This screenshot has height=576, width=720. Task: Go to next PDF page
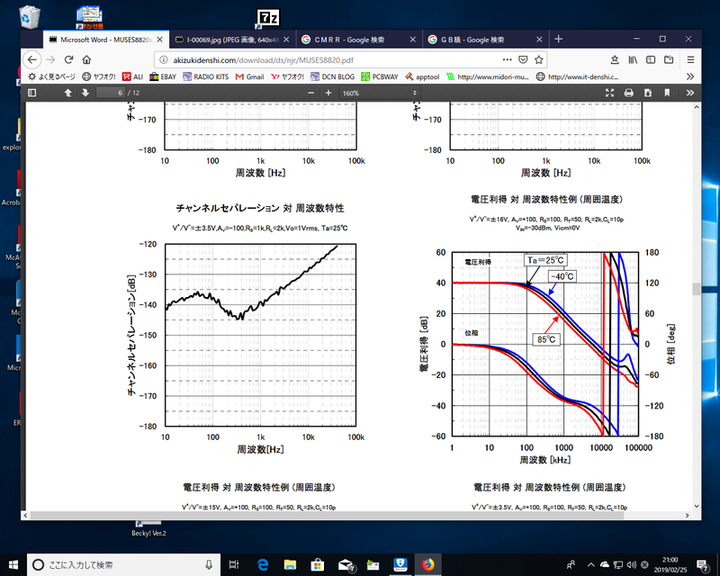pyautogui.click(x=85, y=92)
